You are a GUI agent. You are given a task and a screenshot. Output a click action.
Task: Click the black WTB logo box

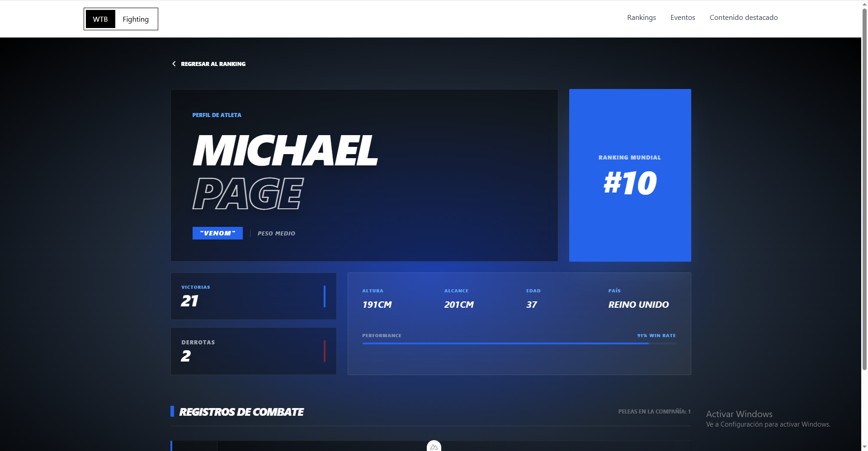(x=100, y=19)
